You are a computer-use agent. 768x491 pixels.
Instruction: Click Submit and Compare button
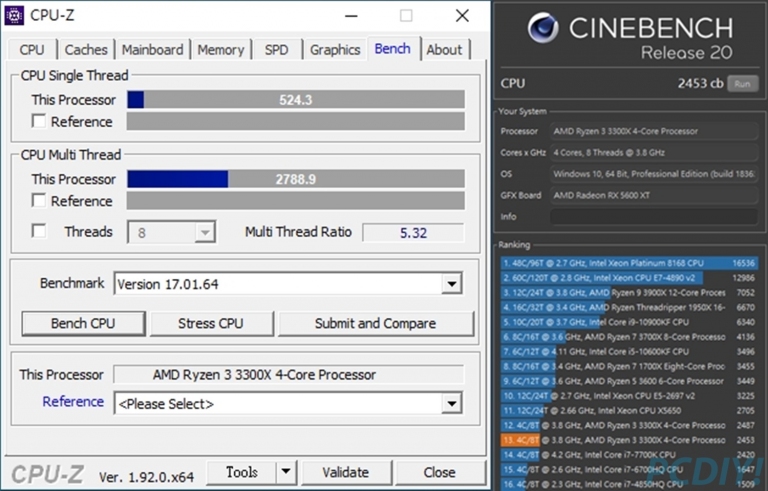(x=376, y=323)
